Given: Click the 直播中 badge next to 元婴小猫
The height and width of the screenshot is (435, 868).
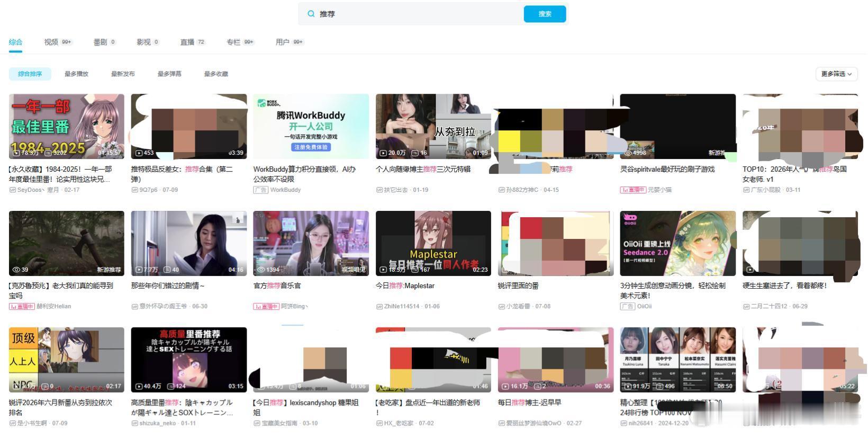Looking at the screenshot, I should click(633, 190).
